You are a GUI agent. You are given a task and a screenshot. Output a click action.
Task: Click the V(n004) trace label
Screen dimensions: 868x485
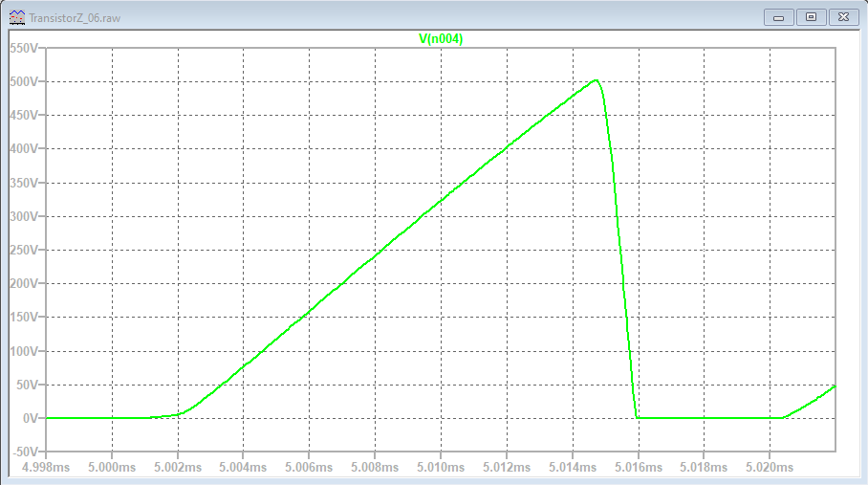click(441, 38)
